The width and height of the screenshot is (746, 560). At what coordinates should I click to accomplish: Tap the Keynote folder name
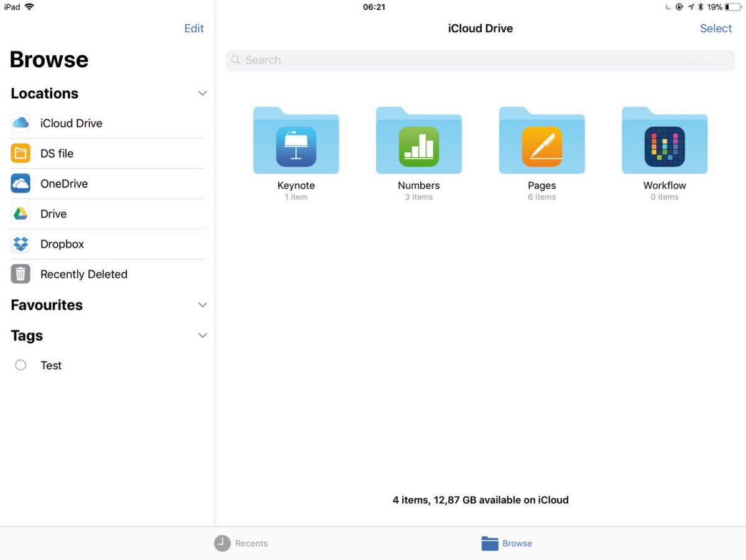tap(296, 185)
